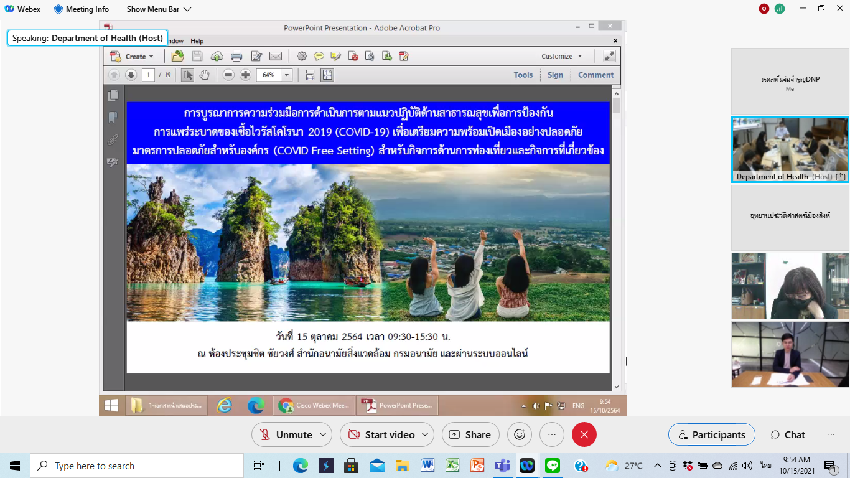Open the video options arrow beside Start video

point(426,435)
